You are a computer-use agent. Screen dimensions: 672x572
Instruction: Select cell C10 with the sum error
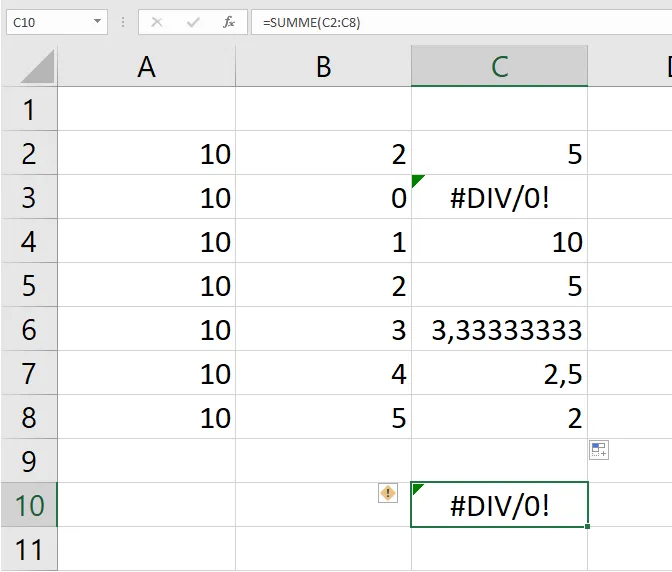499,505
